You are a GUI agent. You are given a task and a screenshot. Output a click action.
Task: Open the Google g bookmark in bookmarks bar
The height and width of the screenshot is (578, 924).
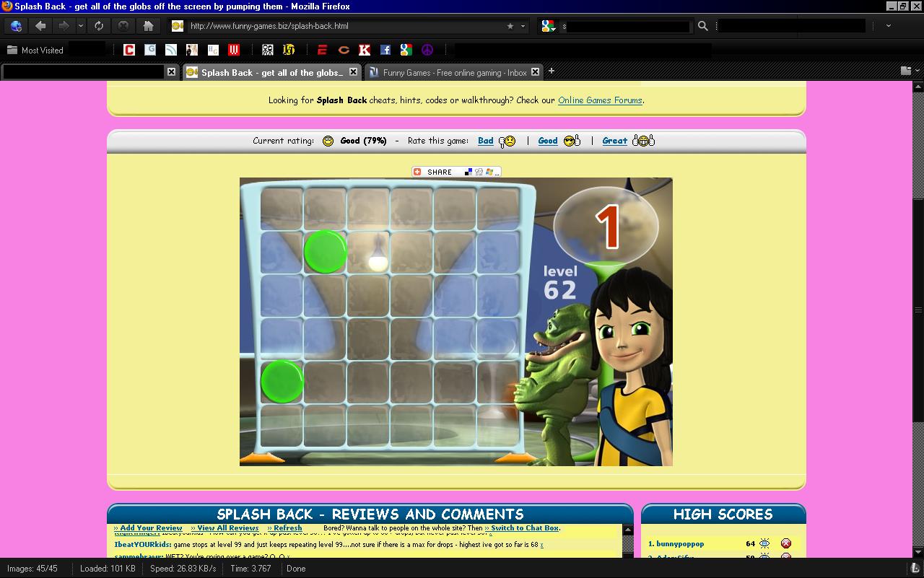[x=406, y=50]
